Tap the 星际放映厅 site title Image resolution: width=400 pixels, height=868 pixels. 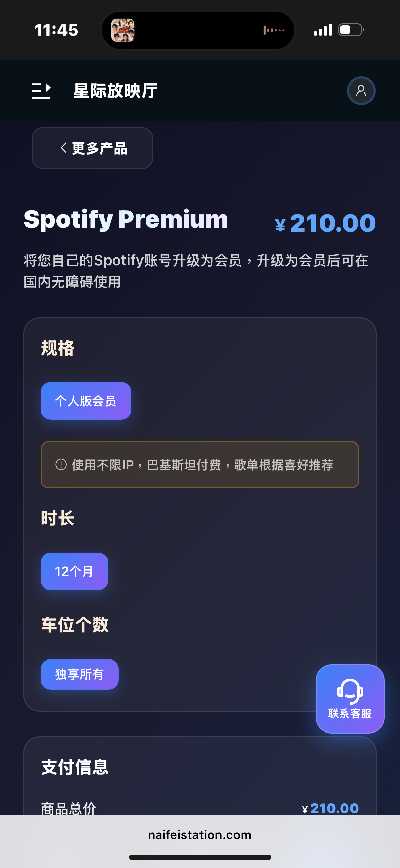115,91
